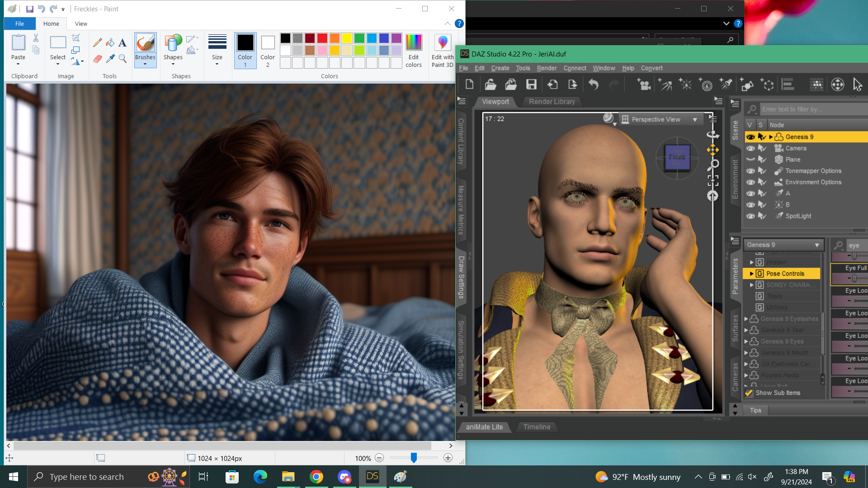Open the Render menu in DAZ Studio

coord(546,68)
